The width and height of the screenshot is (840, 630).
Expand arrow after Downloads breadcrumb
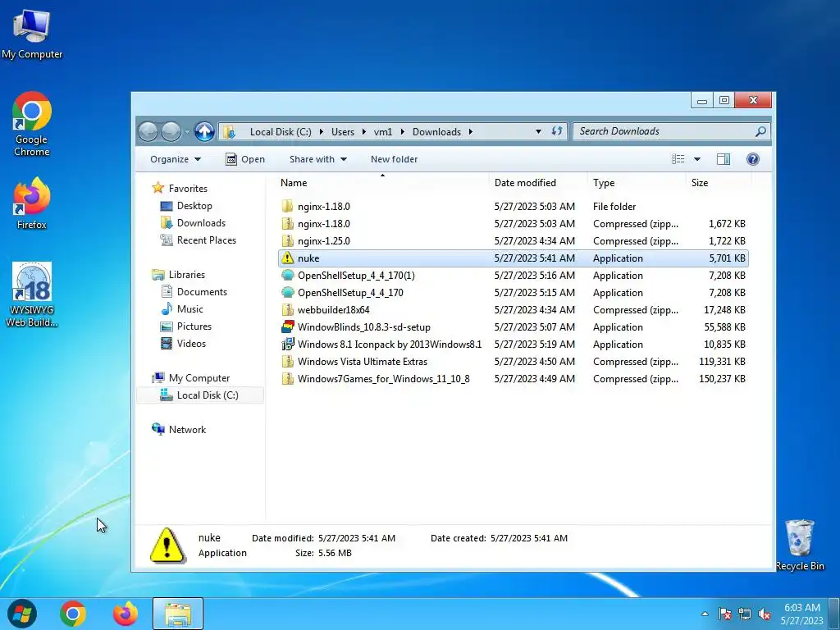click(x=470, y=132)
